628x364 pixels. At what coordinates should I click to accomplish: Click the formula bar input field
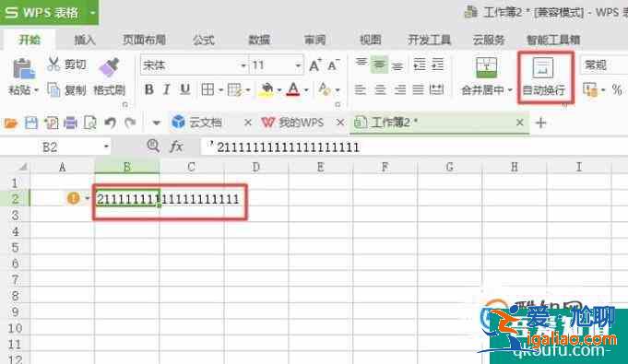point(414,147)
